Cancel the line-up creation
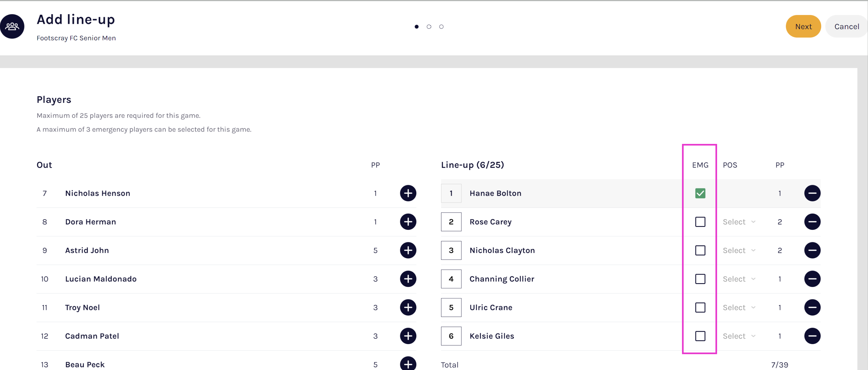 [847, 26]
